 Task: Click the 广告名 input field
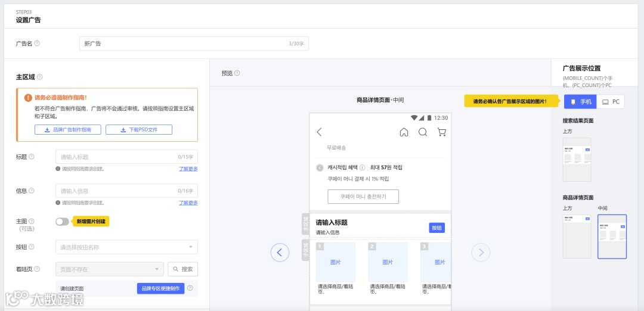click(x=194, y=43)
